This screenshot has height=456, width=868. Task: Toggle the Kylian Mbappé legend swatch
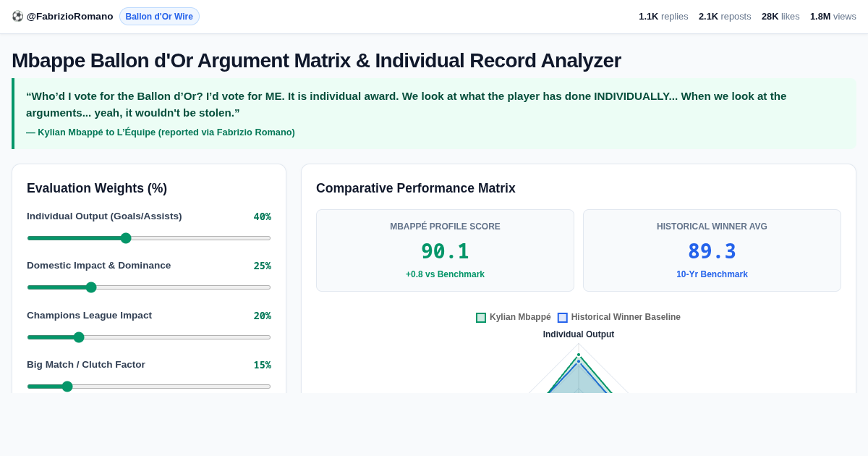481,318
